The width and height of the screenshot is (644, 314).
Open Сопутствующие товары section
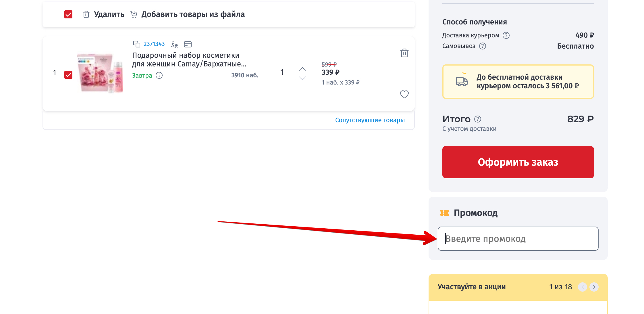coord(370,120)
